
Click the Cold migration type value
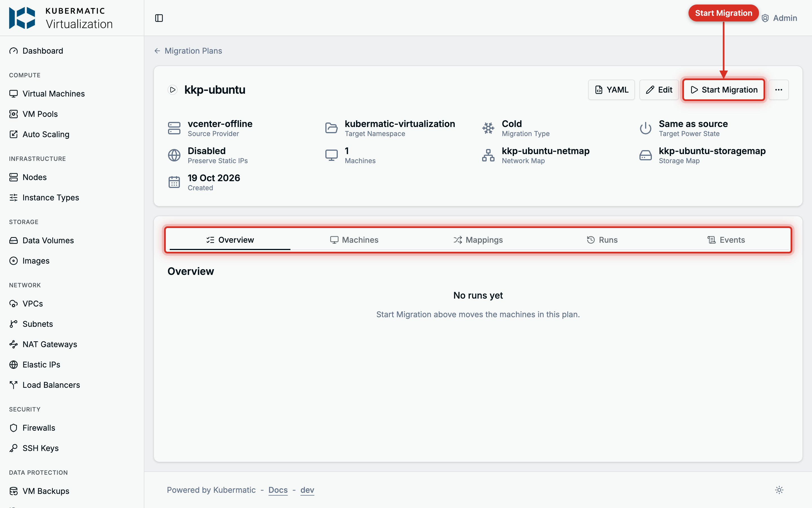512,124
